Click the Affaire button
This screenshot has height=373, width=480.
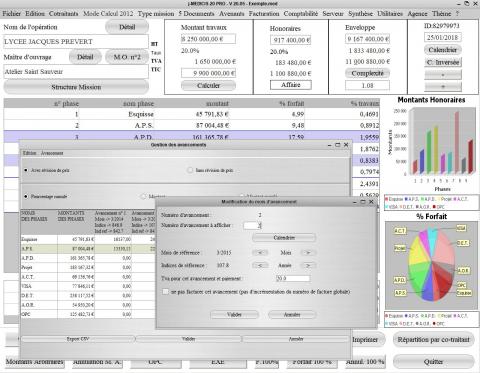(x=291, y=85)
